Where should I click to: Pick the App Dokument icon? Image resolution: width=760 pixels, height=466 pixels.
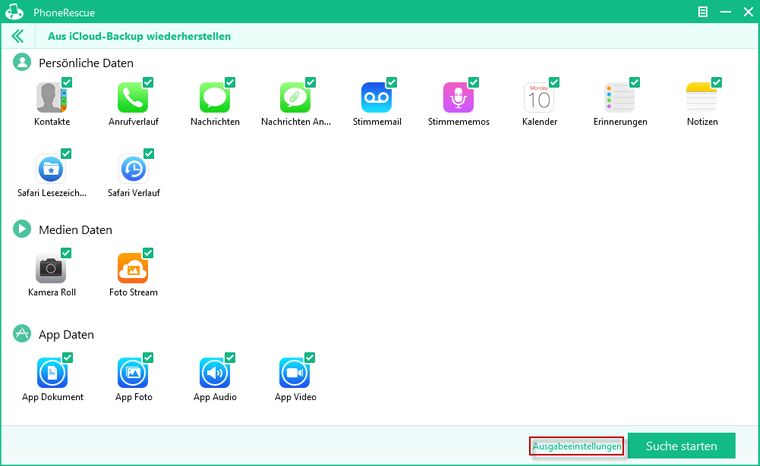tap(52, 373)
